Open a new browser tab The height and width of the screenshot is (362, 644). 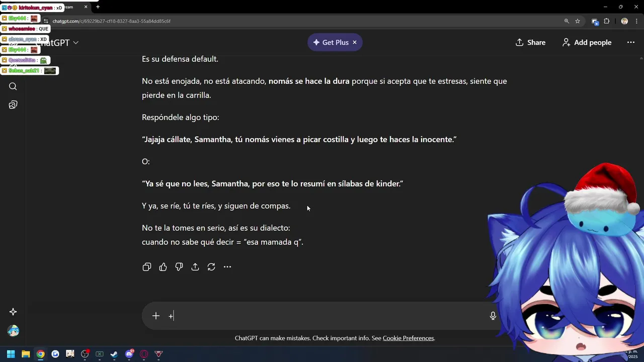pos(98,7)
